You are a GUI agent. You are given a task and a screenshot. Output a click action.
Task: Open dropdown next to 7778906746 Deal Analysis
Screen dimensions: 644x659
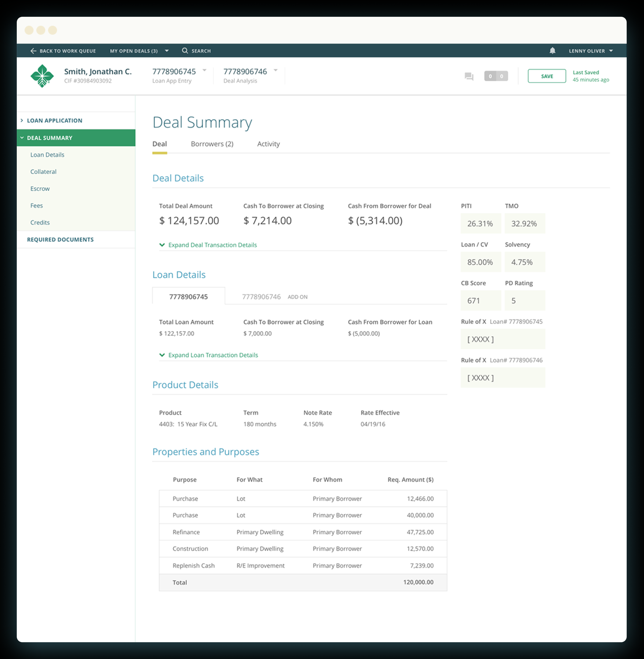coord(276,70)
